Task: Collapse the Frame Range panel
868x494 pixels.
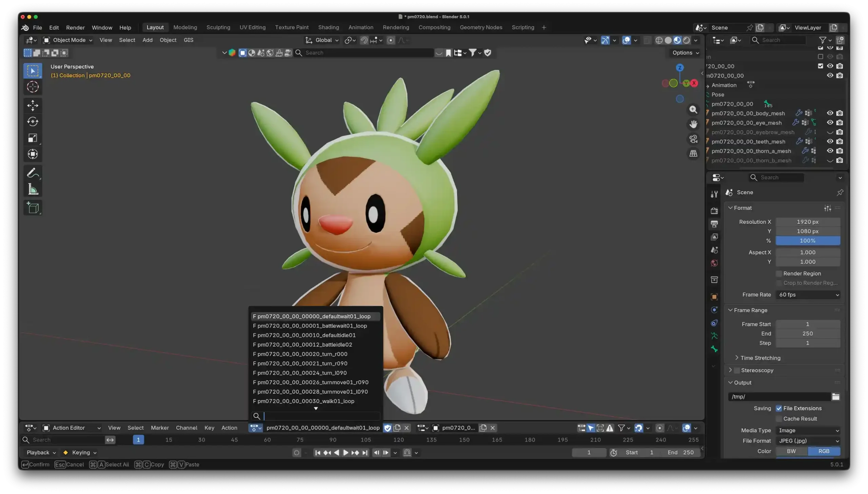Action: coord(748,310)
